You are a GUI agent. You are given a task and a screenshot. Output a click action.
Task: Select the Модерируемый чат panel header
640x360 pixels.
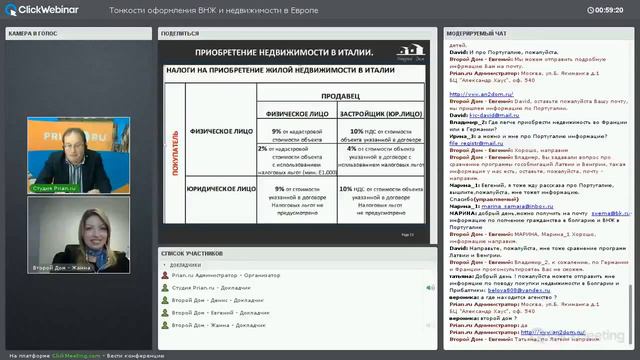point(539,33)
